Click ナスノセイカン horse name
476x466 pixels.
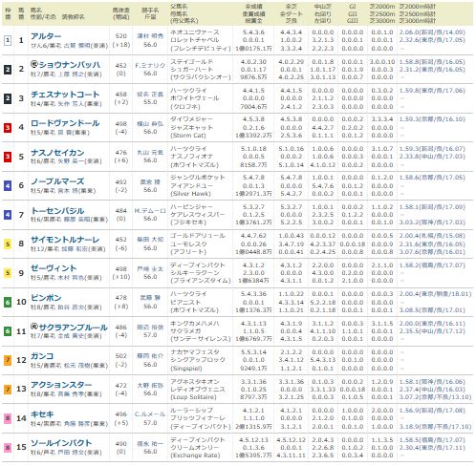click(x=57, y=153)
